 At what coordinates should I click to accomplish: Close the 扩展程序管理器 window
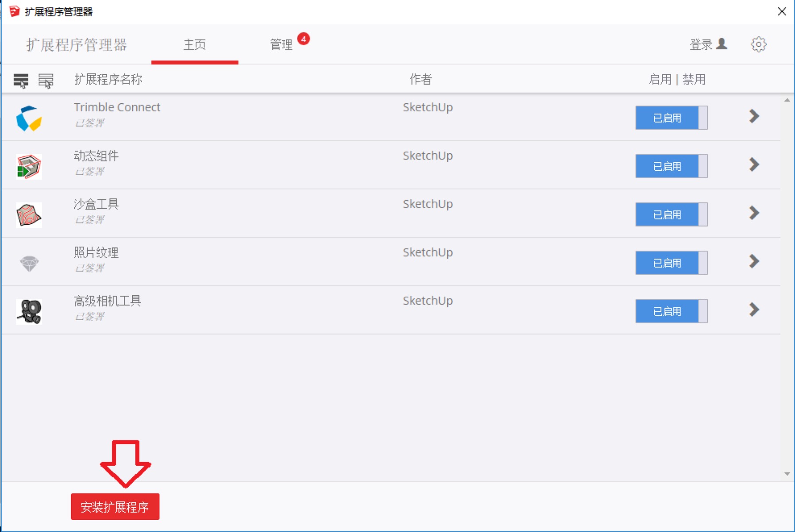click(782, 11)
